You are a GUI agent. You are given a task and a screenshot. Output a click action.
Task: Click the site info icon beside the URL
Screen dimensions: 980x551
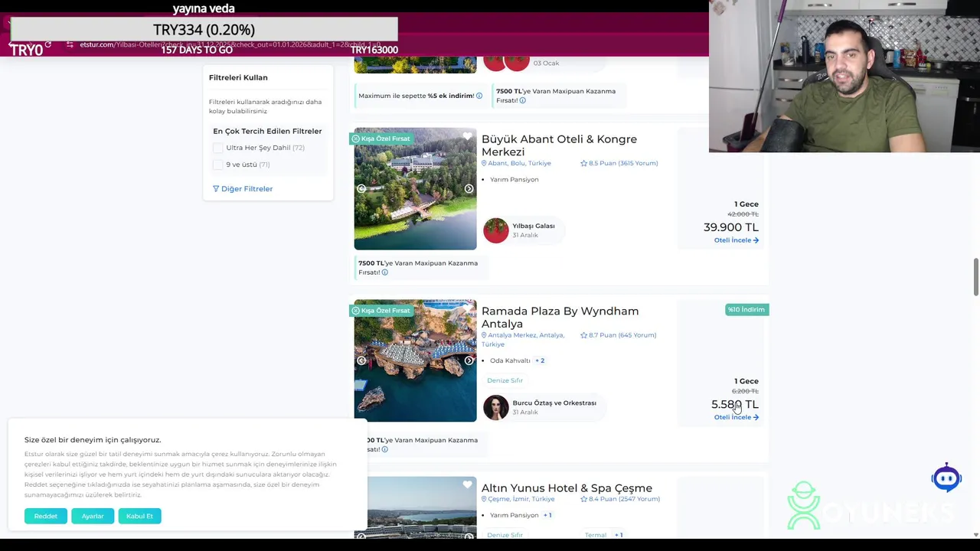point(70,44)
